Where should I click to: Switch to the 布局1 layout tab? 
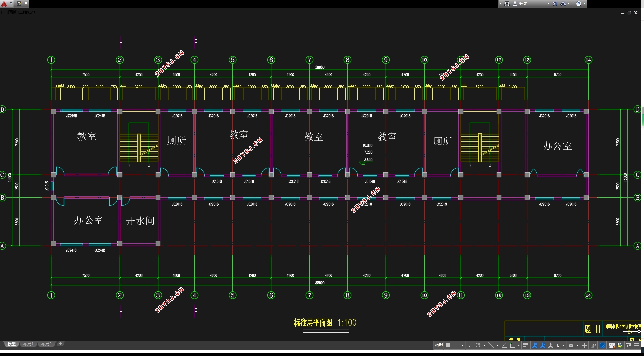pyautogui.click(x=28, y=344)
